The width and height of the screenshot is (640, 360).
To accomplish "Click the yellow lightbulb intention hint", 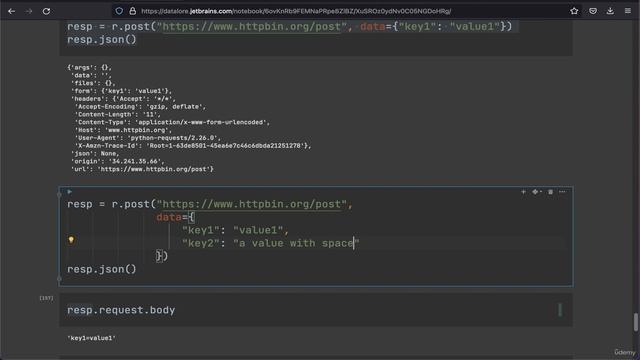I will (71, 240).
